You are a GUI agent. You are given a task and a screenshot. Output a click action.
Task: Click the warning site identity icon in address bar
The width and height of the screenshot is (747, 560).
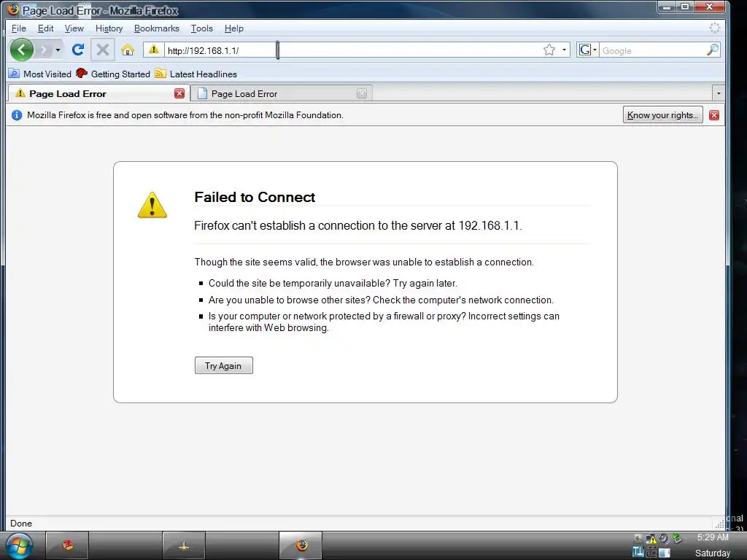(153, 50)
